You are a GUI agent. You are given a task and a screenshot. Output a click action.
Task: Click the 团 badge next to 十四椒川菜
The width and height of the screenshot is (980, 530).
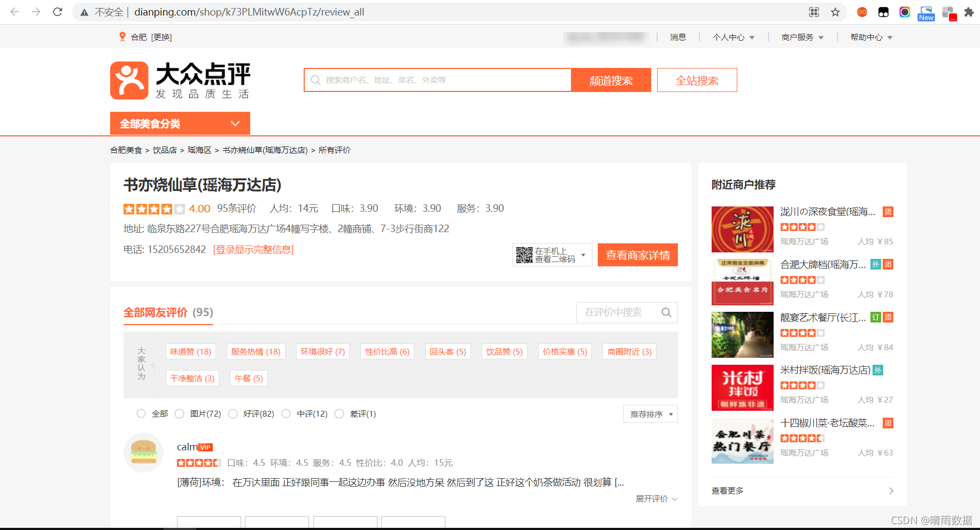click(888, 423)
